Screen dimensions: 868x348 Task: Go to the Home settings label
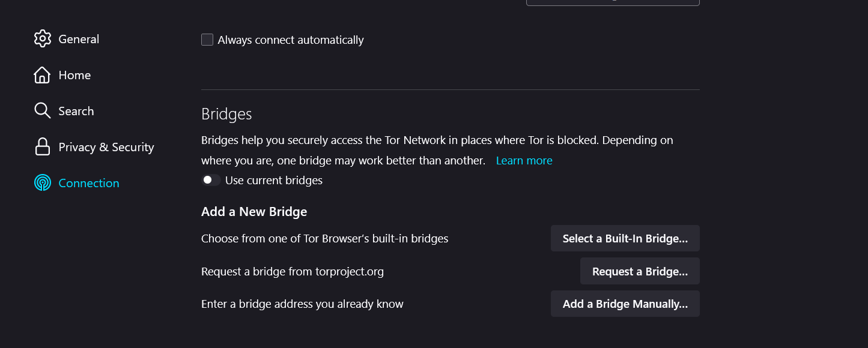coord(74,75)
